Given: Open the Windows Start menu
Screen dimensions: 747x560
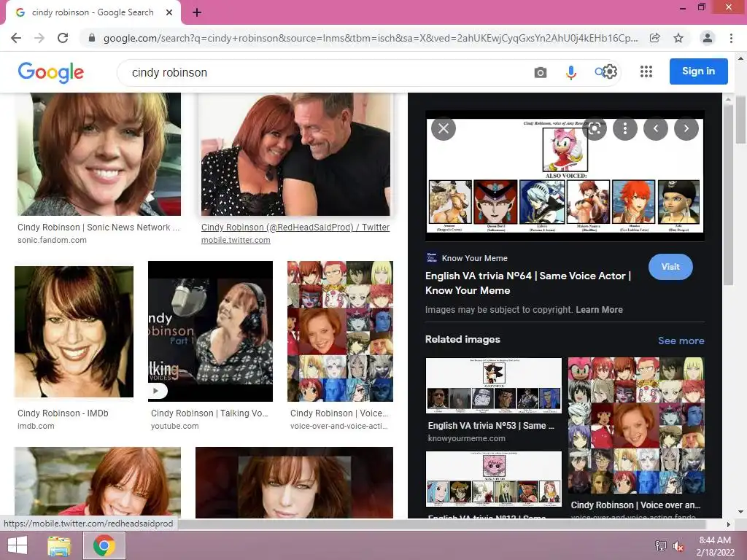Looking at the screenshot, I should coord(18,545).
